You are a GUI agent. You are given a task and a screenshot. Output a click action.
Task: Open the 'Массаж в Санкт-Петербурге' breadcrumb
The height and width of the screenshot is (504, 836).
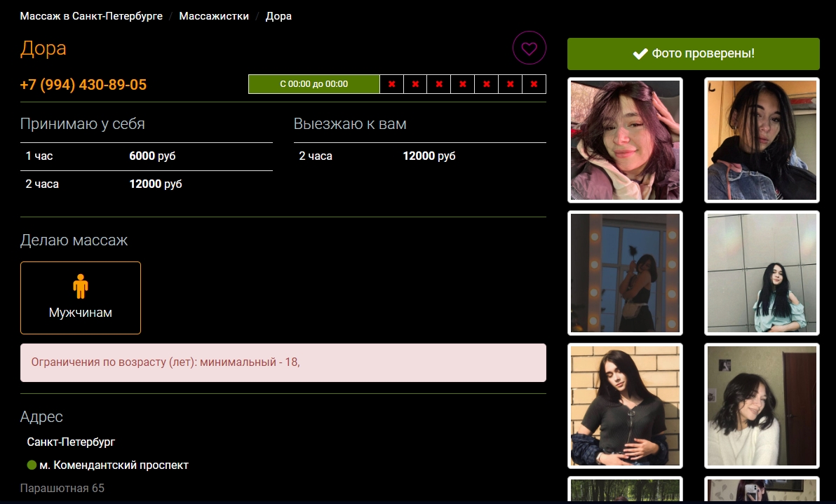[x=91, y=15]
